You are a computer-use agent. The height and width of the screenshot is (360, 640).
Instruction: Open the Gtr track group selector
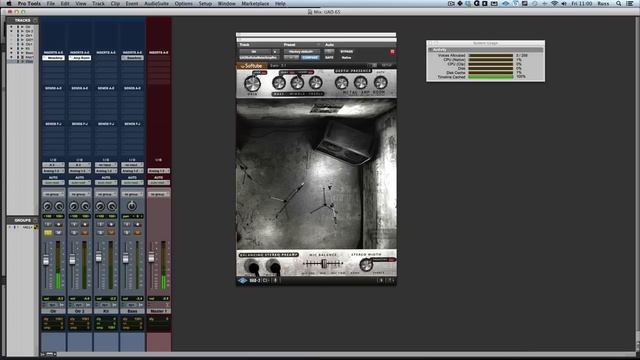click(x=53, y=194)
